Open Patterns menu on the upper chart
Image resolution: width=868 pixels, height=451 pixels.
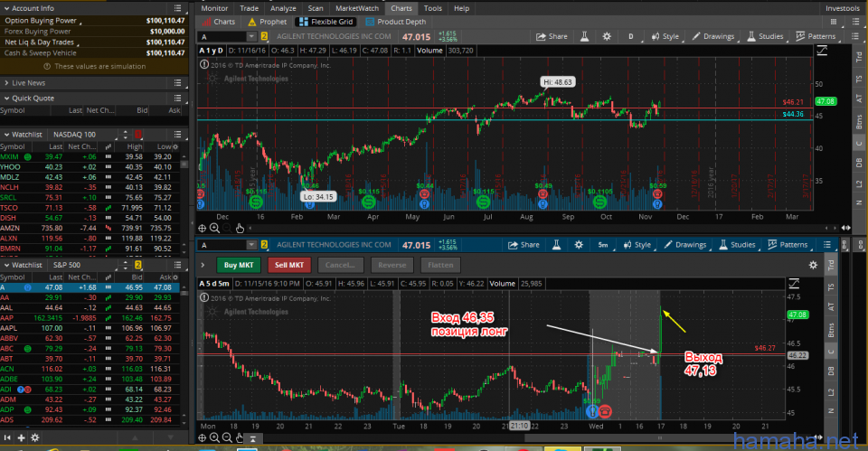816,36
